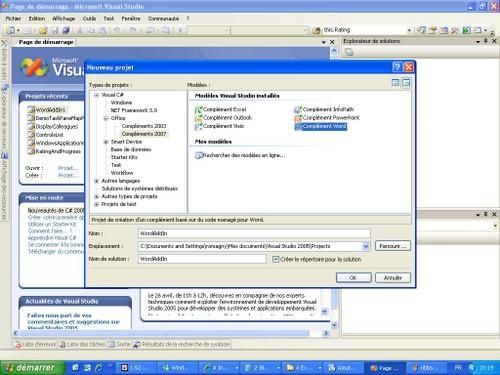Click the Parcourir... button
This screenshot has width=500, height=375.
point(393,246)
